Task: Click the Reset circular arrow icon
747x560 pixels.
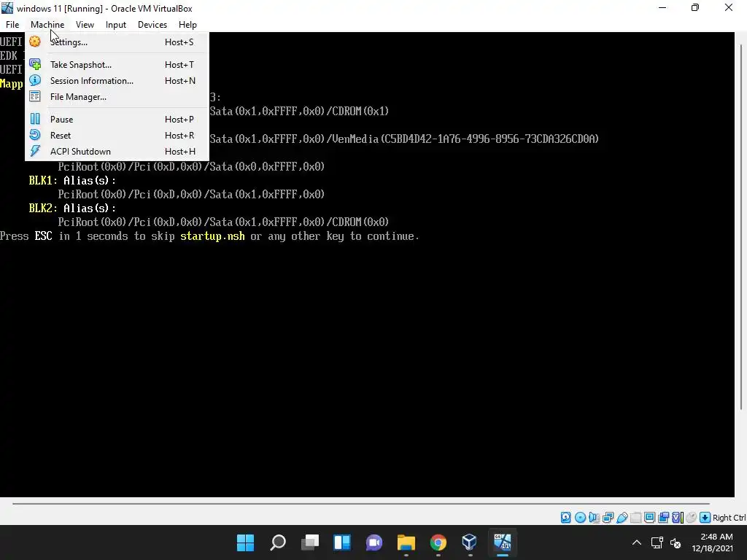Action: click(x=35, y=135)
